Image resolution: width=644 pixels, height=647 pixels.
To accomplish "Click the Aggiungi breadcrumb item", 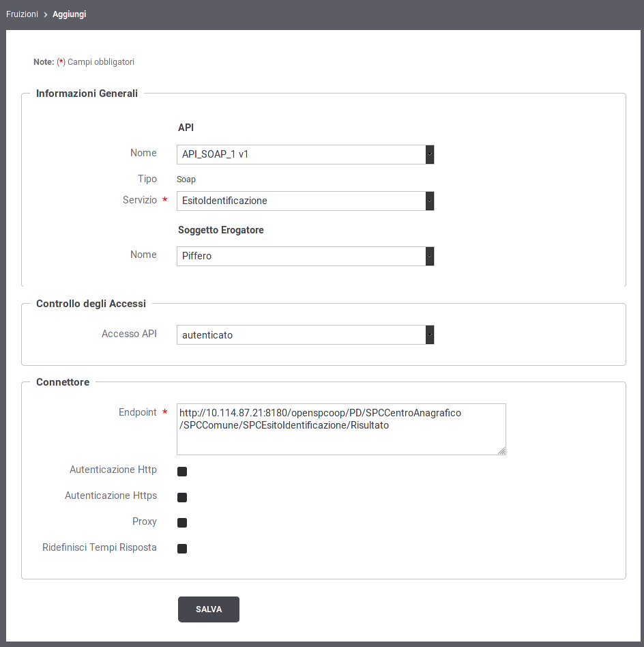I will pos(70,14).
